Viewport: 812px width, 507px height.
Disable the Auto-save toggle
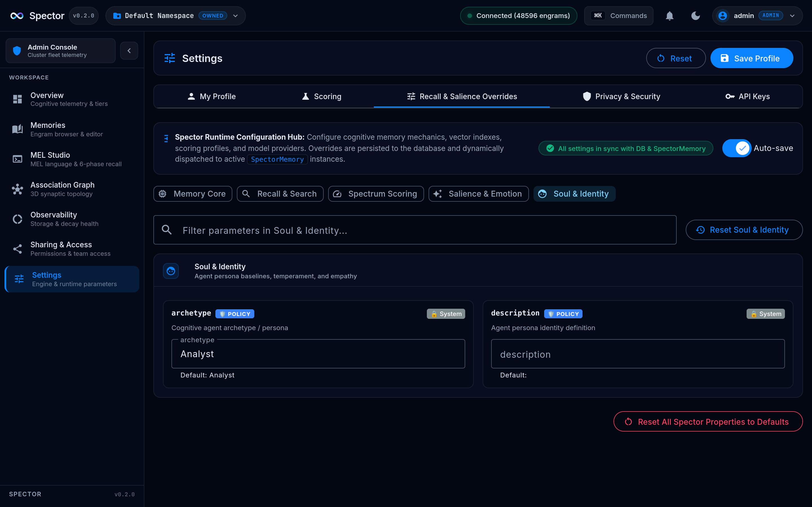737,148
